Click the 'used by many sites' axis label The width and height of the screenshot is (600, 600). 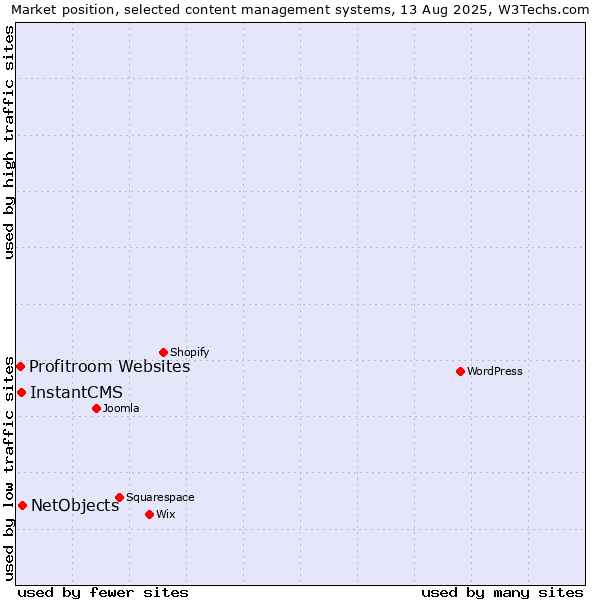[x=502, y=593]
